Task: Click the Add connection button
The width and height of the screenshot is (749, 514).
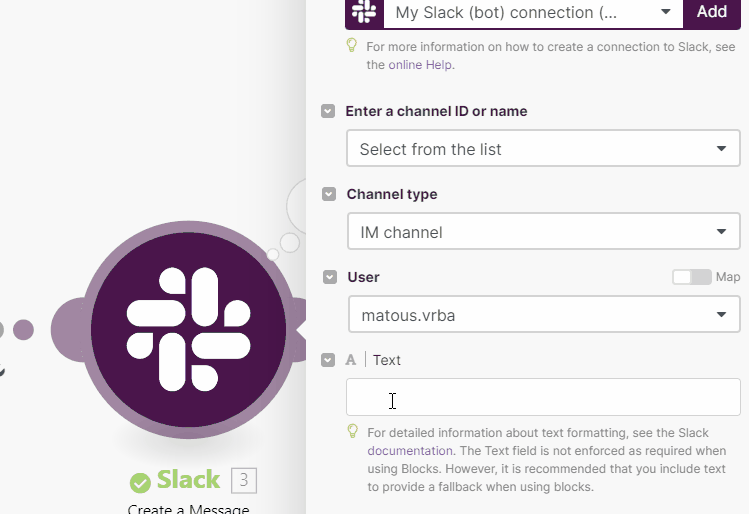Action: [712, 12]
